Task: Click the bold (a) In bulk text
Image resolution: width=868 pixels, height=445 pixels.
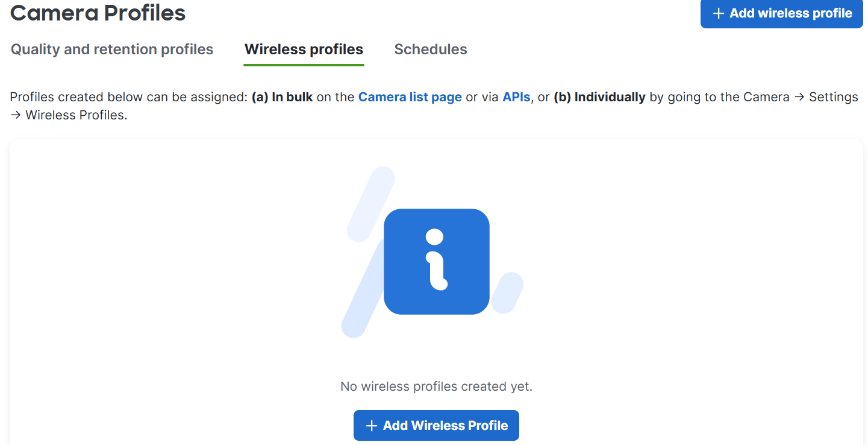Action: (x=282, y=97)
